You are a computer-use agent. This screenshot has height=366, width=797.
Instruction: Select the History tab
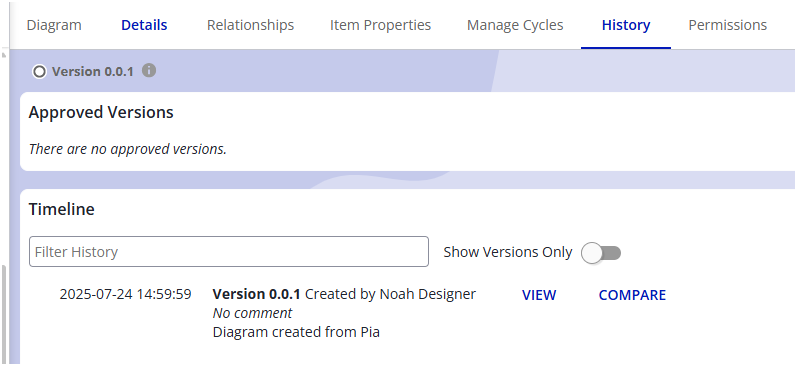[x=626, y=25]
